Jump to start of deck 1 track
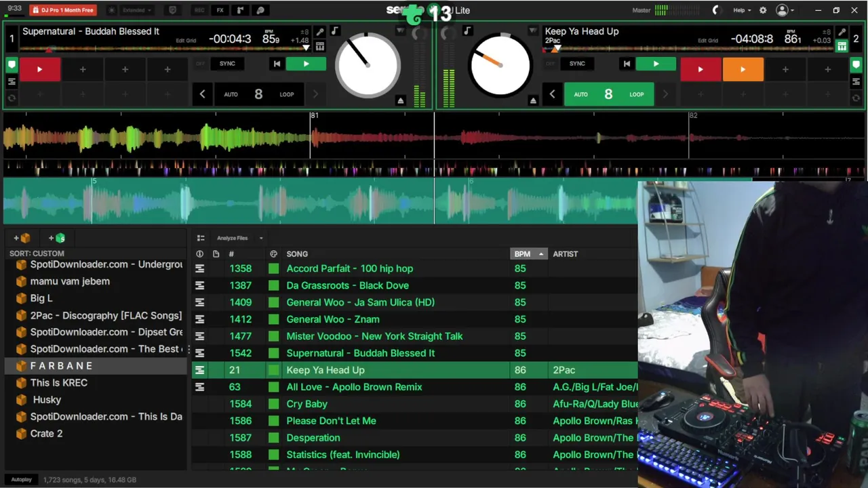 point(277,64)
